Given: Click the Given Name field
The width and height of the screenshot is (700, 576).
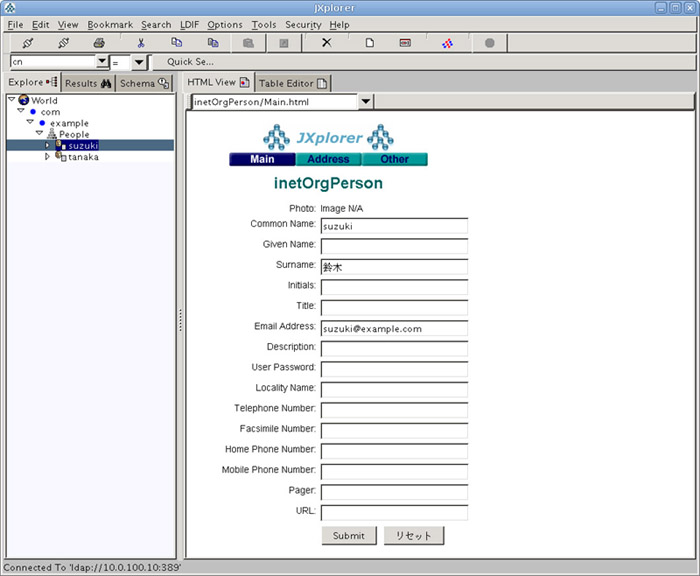Looking at the screenshot, I should 394,246.
